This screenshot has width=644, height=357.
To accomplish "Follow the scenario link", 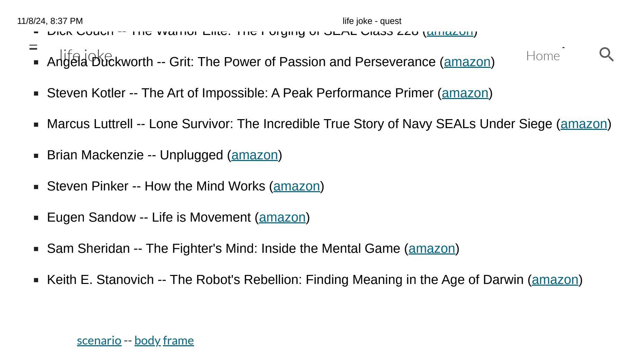I will (99, 340).
